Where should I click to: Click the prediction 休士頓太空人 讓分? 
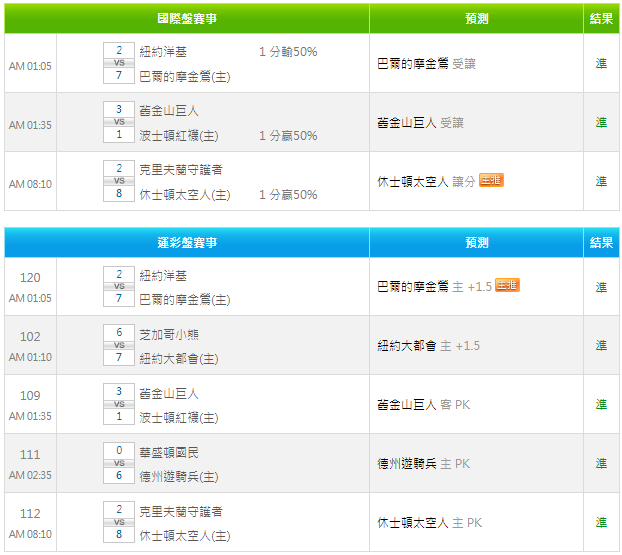point(426,182)
